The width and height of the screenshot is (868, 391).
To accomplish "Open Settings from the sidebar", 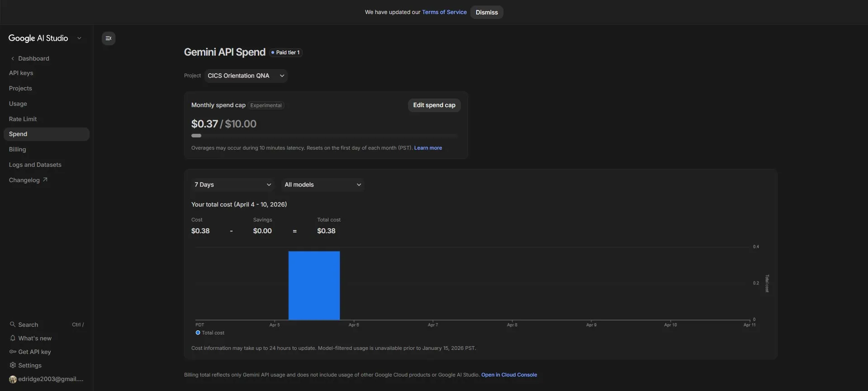I will point(30,365).
